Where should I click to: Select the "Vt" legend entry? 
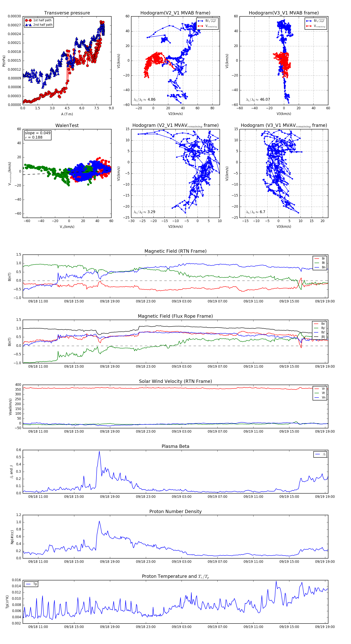(x=320, y=393)
